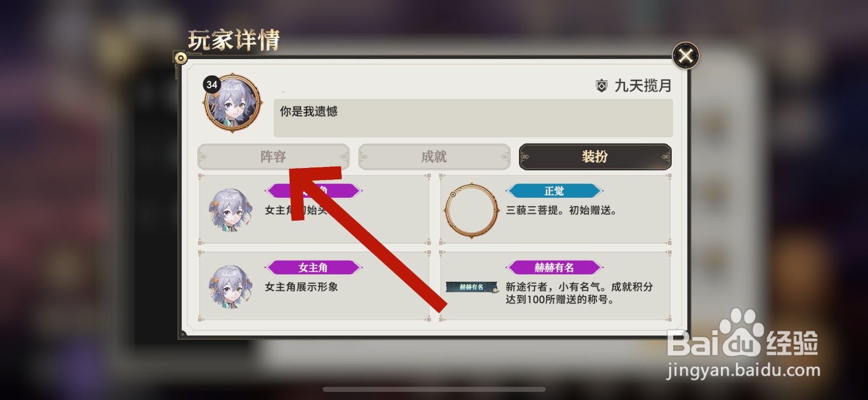Select the 装扮 outfit tab
868x400 pixels.
(595, 157)
